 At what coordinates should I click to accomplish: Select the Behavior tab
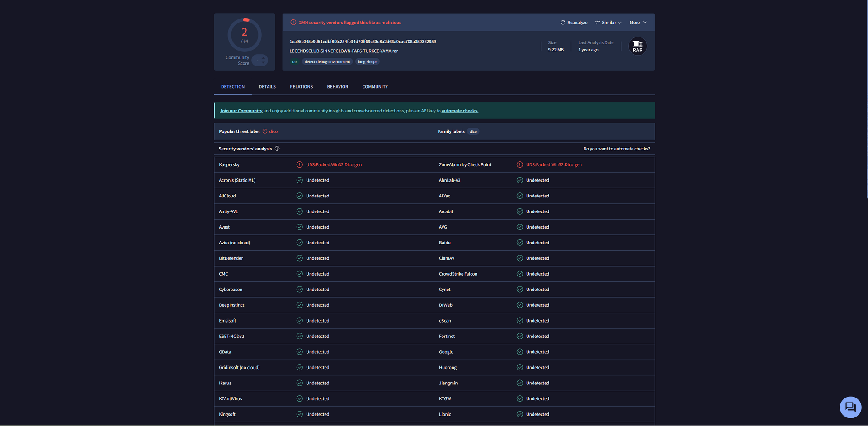[338, 87]
